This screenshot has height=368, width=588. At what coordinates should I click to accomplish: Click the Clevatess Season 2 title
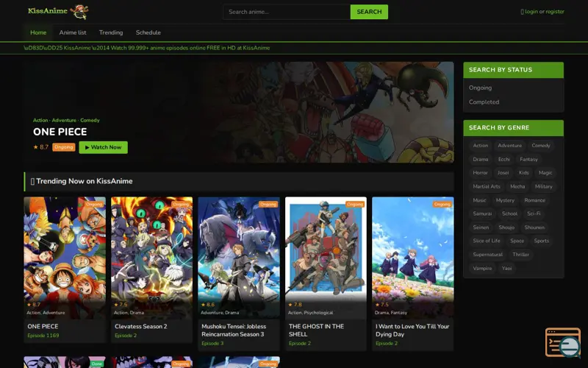(x=141, y=326)
